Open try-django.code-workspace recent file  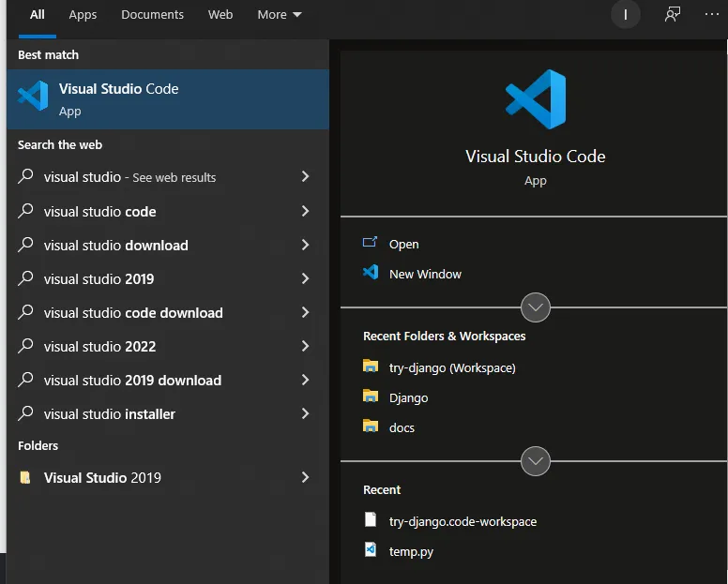click(463, 521)
